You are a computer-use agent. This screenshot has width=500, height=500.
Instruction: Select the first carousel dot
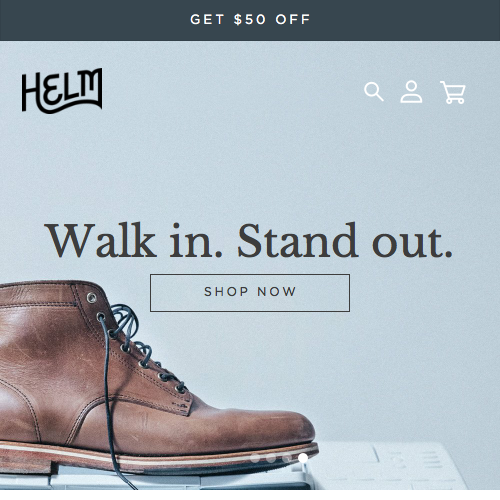[x=255, y=458]
